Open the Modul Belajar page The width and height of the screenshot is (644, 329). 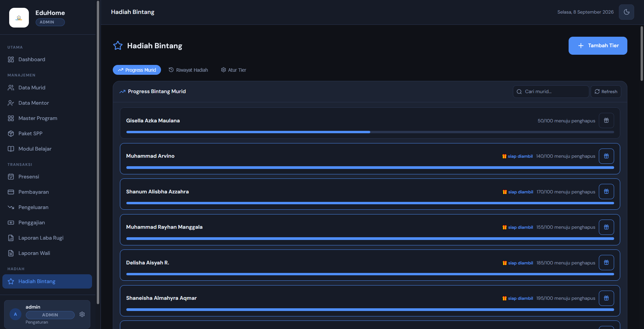[x=47, y=149]
